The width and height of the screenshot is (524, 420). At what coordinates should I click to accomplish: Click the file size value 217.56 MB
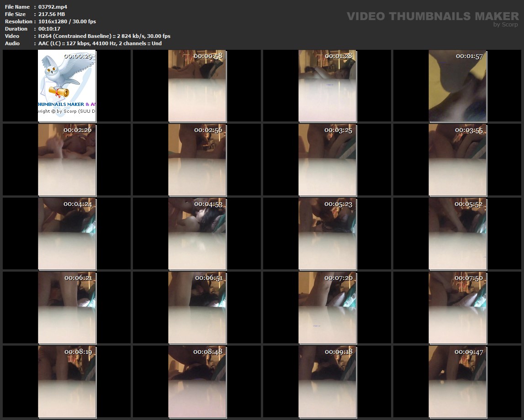[x=52, y=14]
